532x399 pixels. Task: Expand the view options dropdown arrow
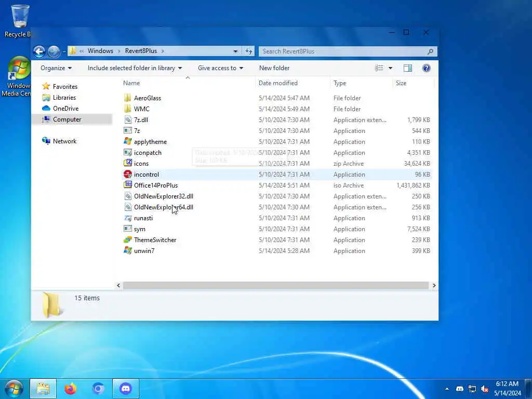pos(391,68)
